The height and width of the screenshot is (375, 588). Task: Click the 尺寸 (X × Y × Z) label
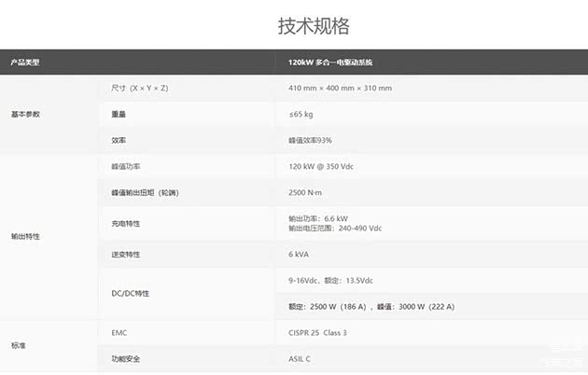(x=139, y=88)
